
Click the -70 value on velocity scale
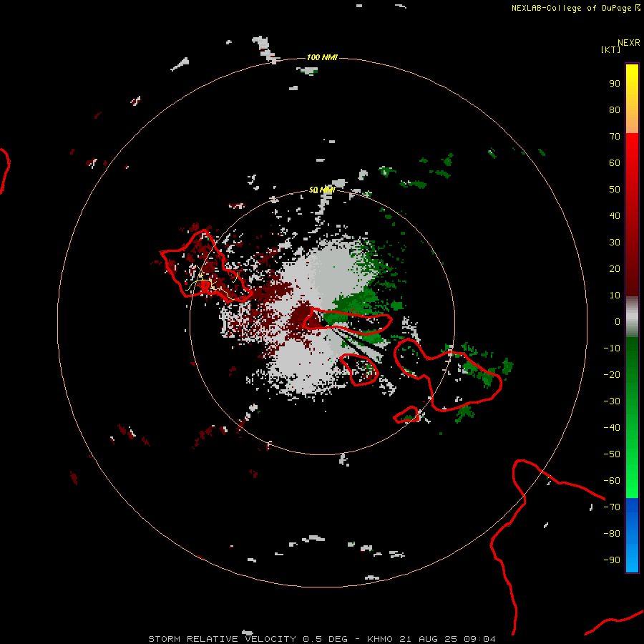coord(612,507)
